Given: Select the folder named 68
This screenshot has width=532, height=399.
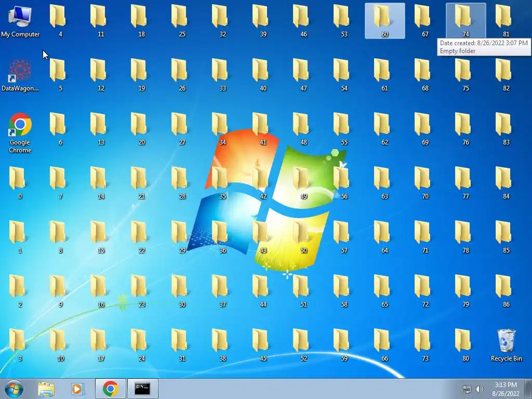Looking at the screenshot, I should point(425,75).
